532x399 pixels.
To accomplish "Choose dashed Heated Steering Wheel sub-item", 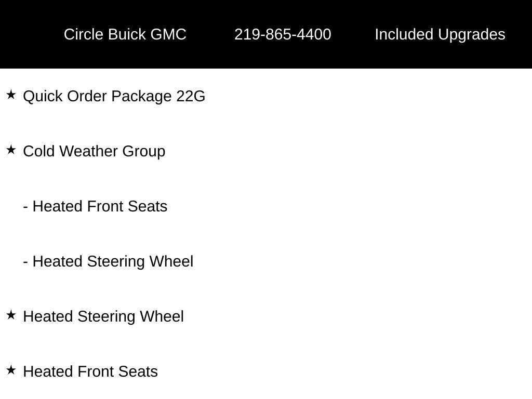I will click(x=108, y=262).
